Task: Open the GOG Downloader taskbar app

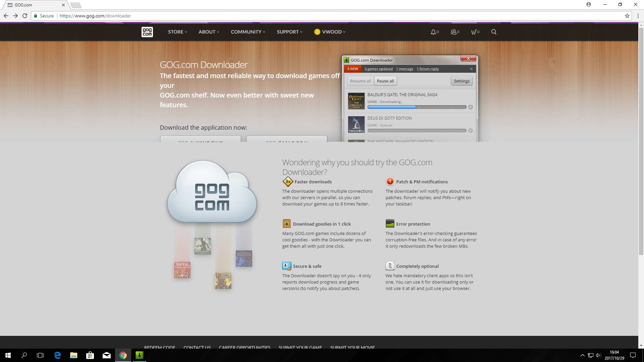Action: (x=140, y=355)
